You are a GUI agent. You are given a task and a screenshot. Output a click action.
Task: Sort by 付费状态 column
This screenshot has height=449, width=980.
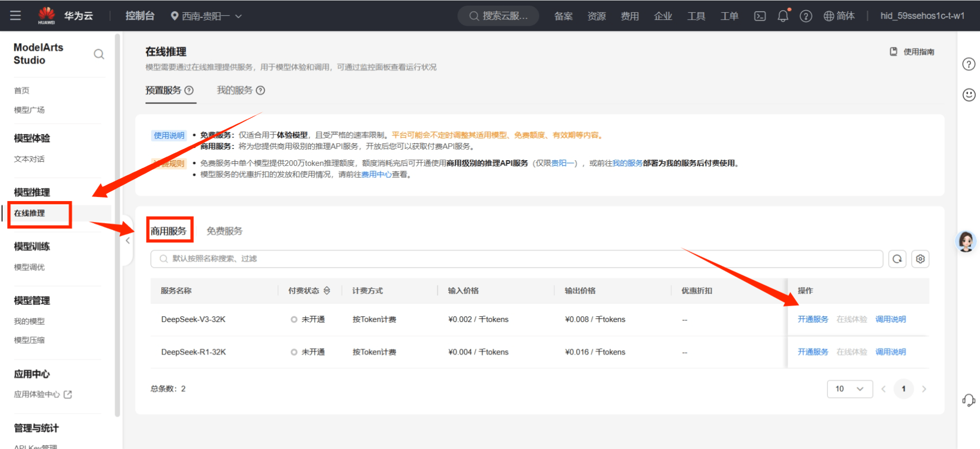coord(327,290)
